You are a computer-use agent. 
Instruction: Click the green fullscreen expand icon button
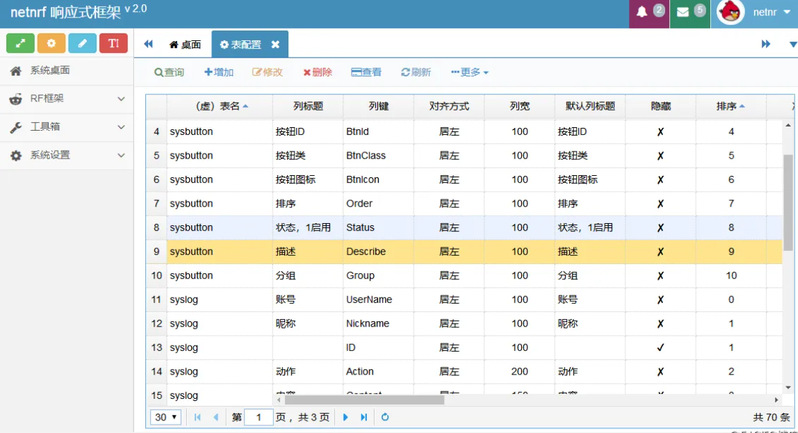coord(20,44)
